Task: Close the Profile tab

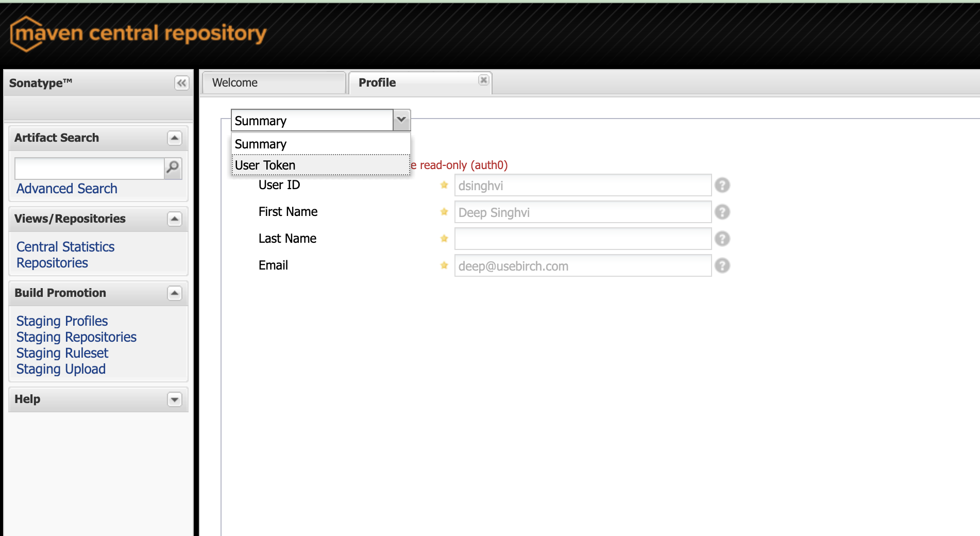Action: point(483,80)
